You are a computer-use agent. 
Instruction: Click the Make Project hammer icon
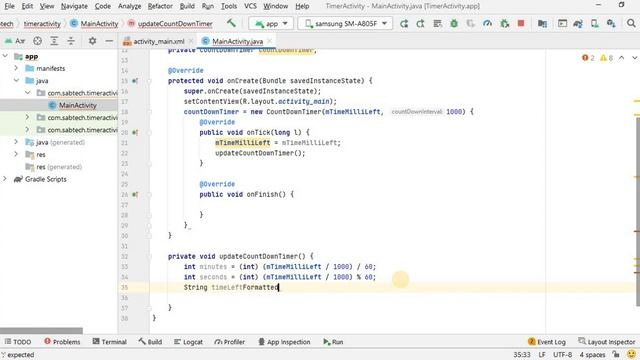coord(231,23)
